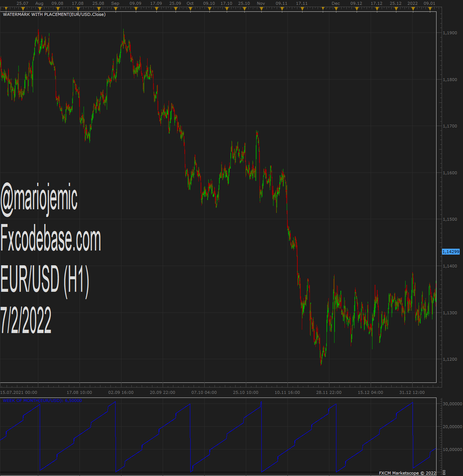Select the 20.09 22:00 time label
This screenshot has height=476, width=463.
(162, 392)
